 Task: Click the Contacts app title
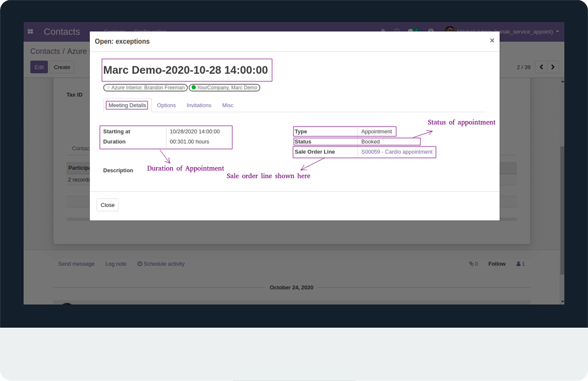point(62,32)
